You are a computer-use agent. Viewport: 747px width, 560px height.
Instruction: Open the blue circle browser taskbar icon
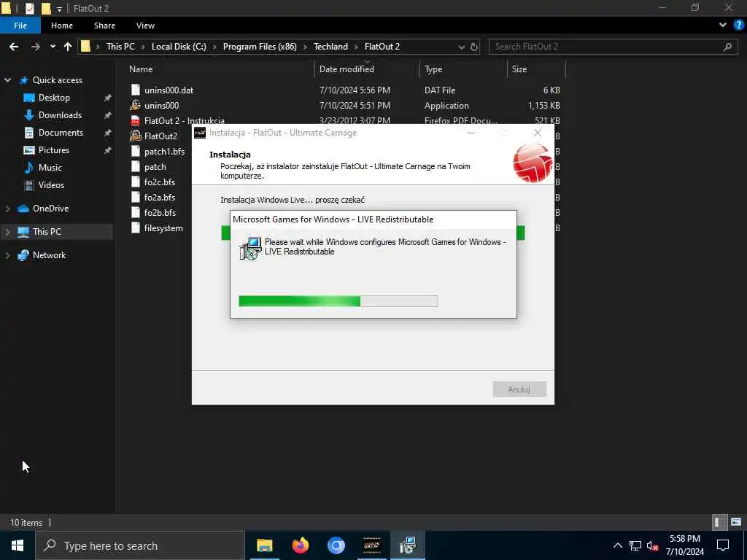(x=336, y=545)
